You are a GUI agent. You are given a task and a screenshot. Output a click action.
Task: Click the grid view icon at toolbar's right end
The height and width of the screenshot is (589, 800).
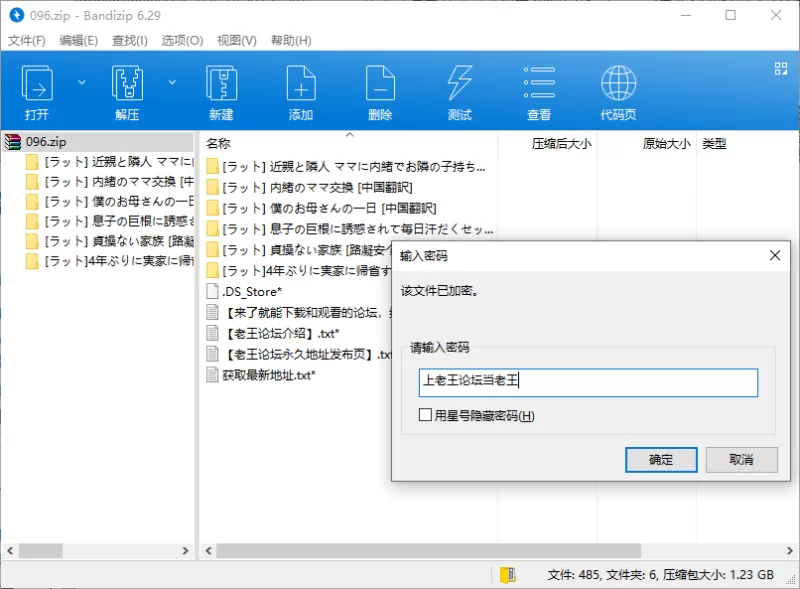pos(781,69)
